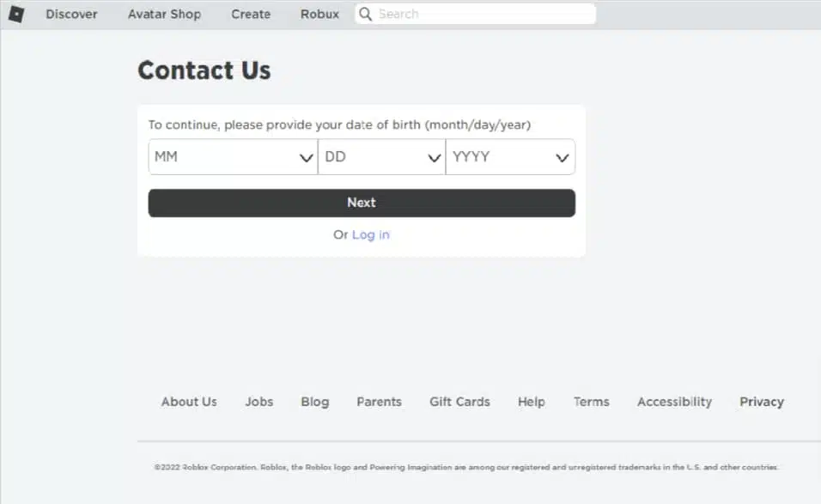Go to the Create section
Viewport: 821px width, 504px height.
click(250, 14)
